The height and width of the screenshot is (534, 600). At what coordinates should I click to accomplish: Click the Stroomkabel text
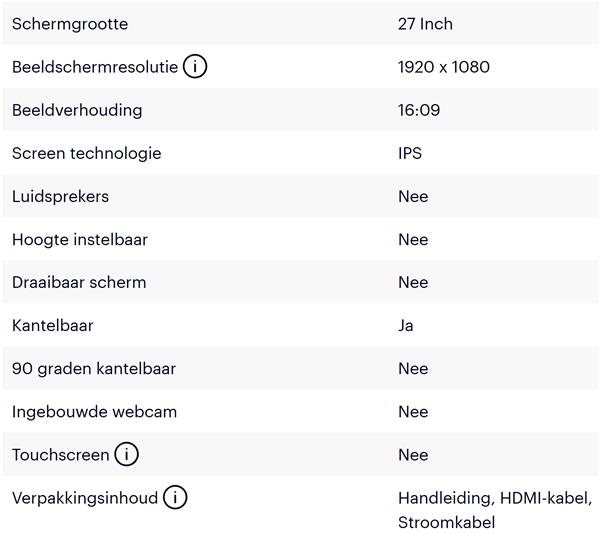447,522
